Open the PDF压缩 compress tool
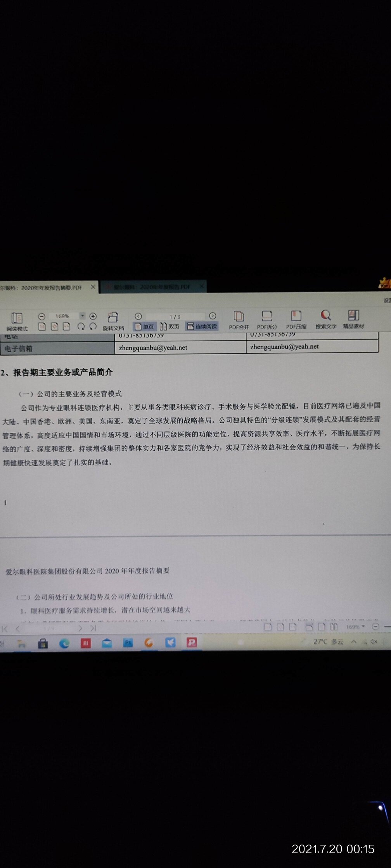The height and width of the screenshot is (868, 391). point(296,320)
